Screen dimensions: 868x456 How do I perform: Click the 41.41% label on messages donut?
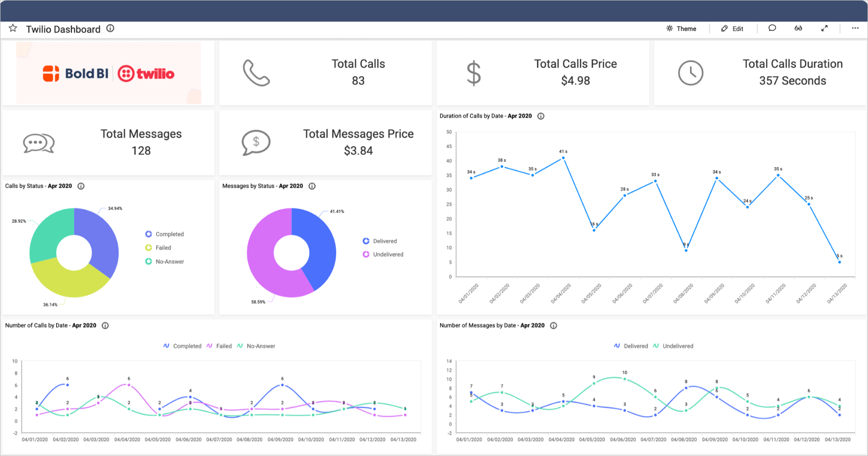tap(337, 212)
